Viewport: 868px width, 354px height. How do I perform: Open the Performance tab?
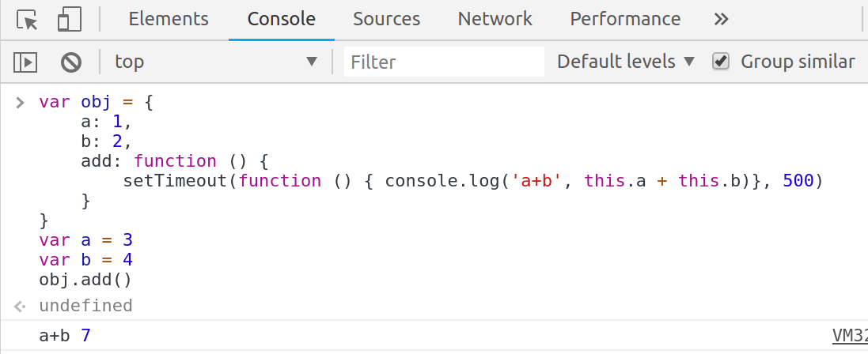(x=625, y=20)
